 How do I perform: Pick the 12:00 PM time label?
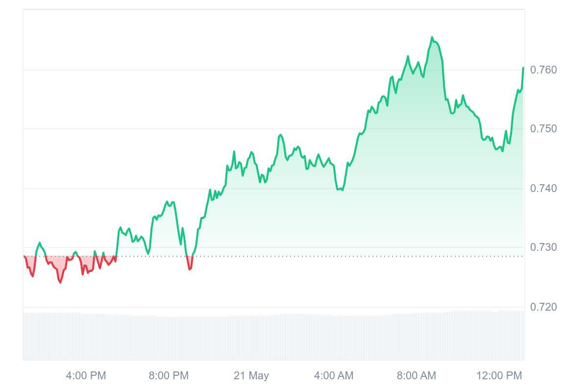pyautogui.click(x=499, y=376)
